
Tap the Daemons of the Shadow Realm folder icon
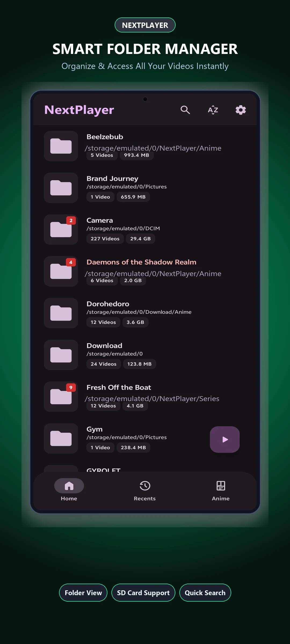click(61, 271)
